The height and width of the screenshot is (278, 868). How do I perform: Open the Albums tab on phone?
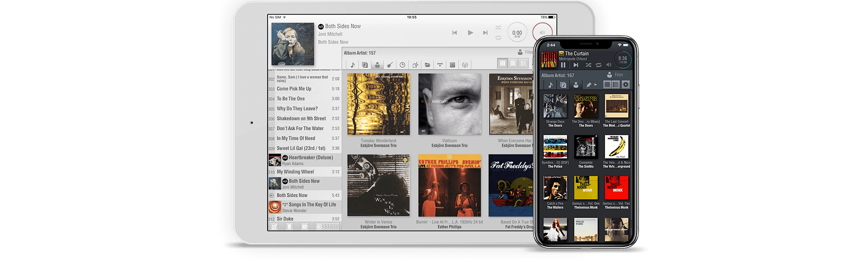(563, 84)
